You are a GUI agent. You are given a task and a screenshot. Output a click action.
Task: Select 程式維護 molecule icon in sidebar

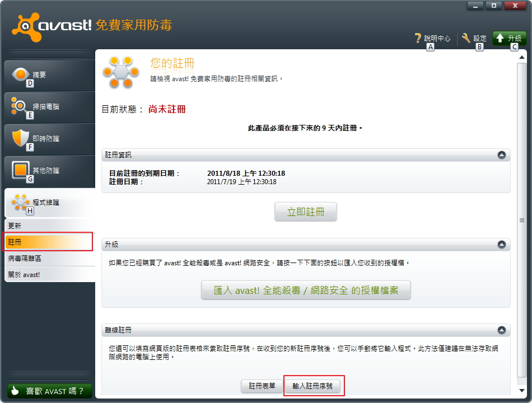pos(20,202)
